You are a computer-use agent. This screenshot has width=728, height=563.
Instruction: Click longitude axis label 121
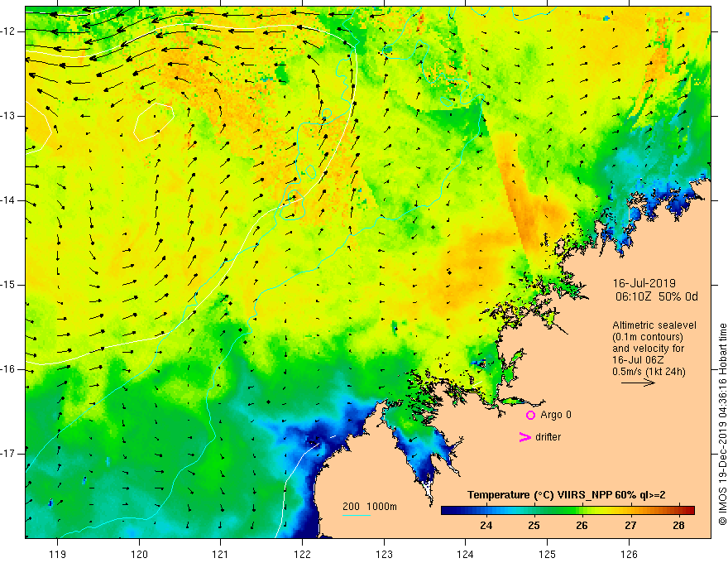221,554
